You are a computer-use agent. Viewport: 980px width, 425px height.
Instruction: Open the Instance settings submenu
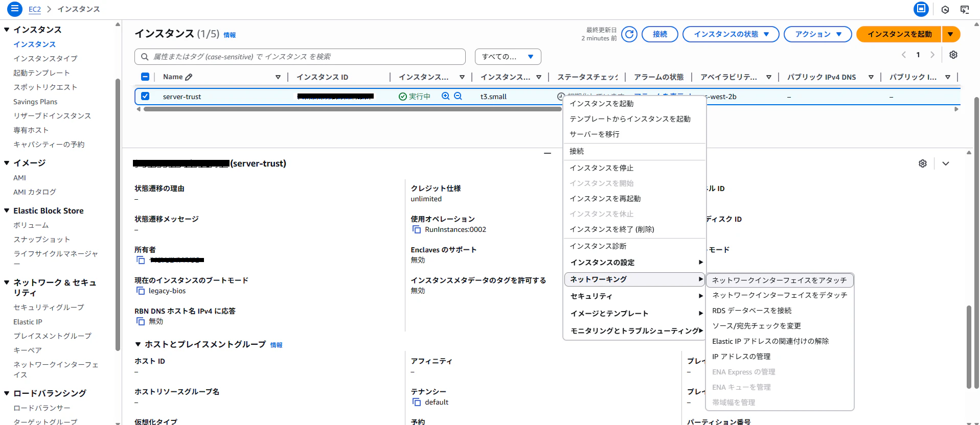pos(634,263)
